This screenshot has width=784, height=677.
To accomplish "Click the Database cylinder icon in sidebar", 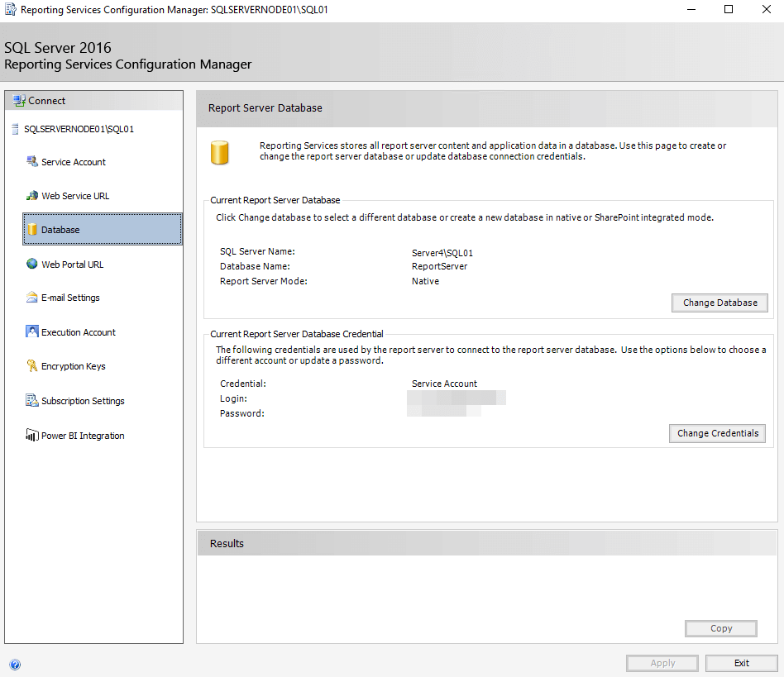I will click(32, 229).
